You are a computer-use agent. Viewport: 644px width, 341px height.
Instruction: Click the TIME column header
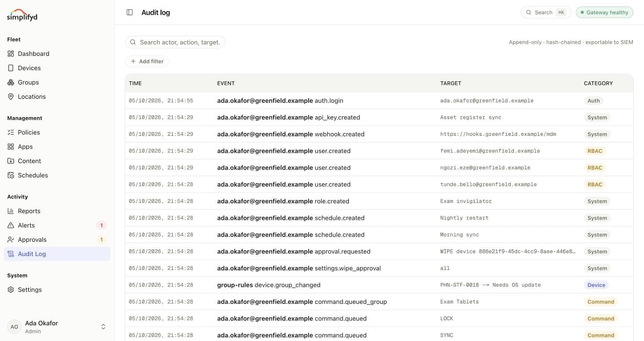tap(135, 83)
